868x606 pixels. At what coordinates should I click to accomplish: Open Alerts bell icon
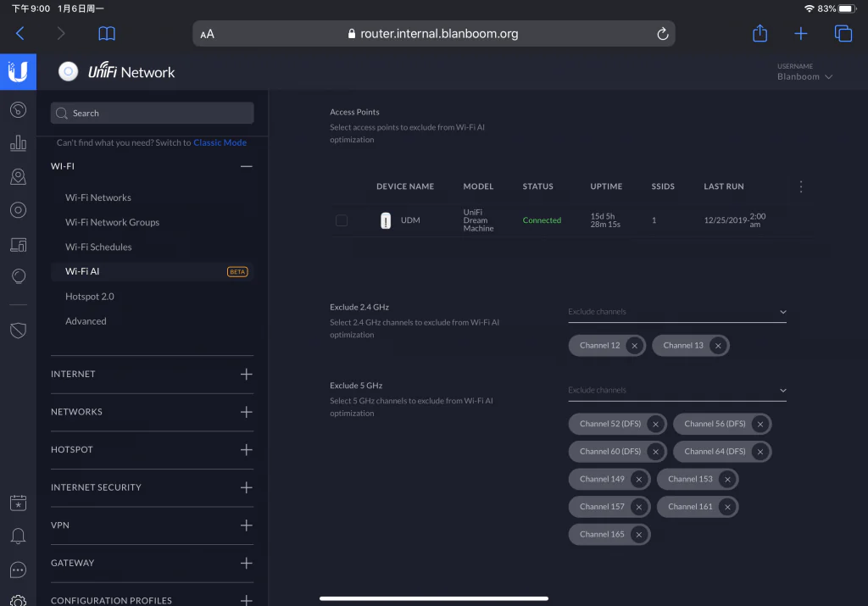(x=19, y=536)
